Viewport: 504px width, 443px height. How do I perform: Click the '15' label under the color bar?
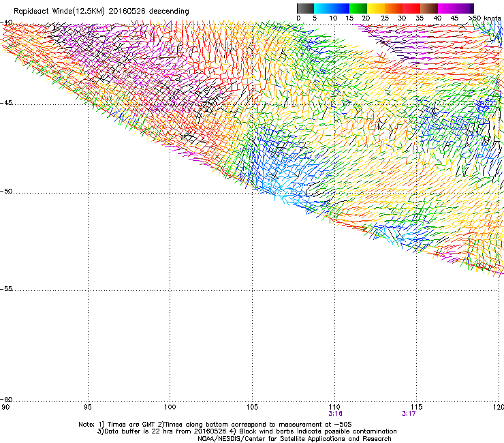pos(349,18)
